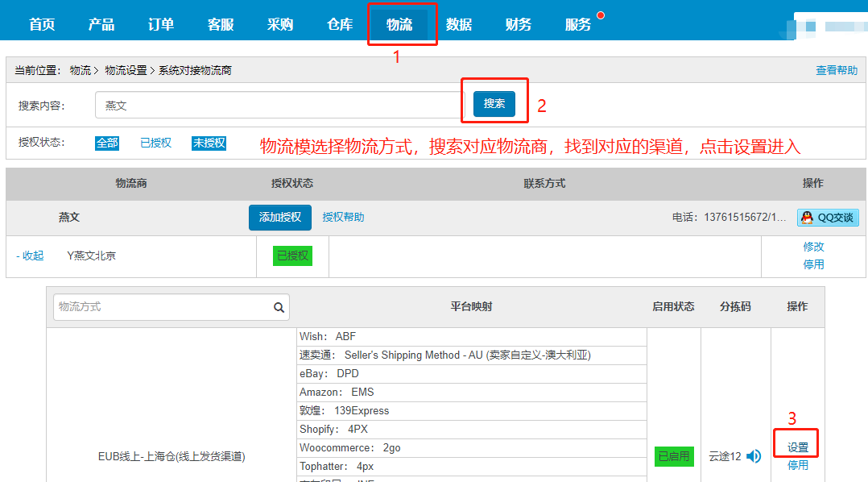The width and height of the screenshot is (868, 482).
Task: Click the Woocommerce: 2go mapping row
Action: [472, 447]
